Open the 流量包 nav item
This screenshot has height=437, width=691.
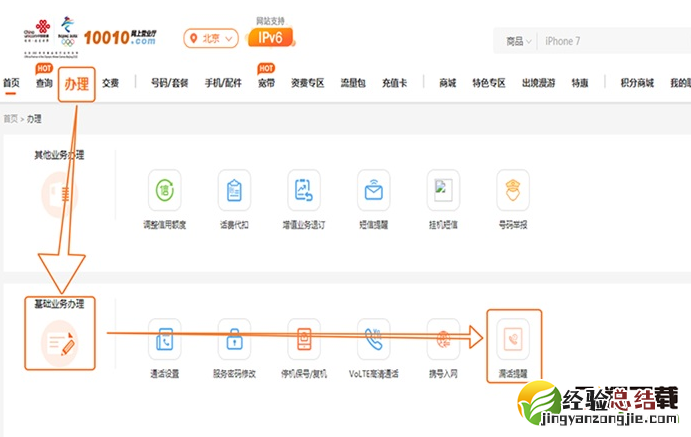coord(353,83)
